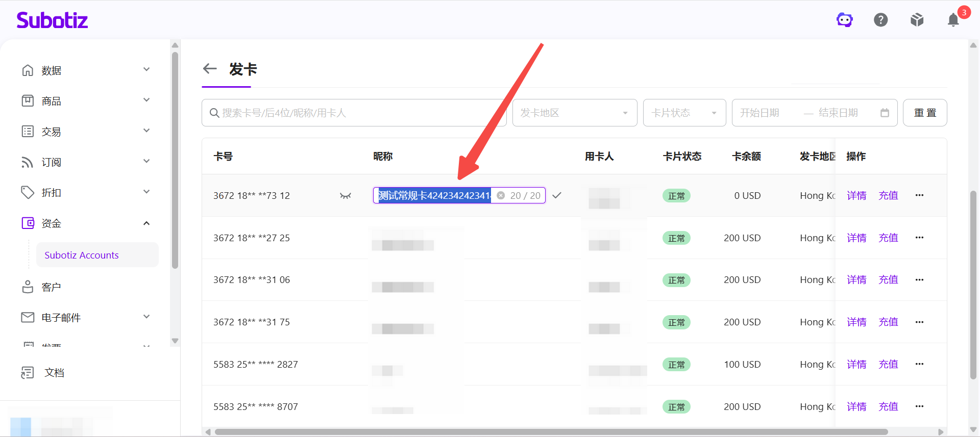
Task: Open the 发卡地区 dropdown
Action: coord(575,113)
